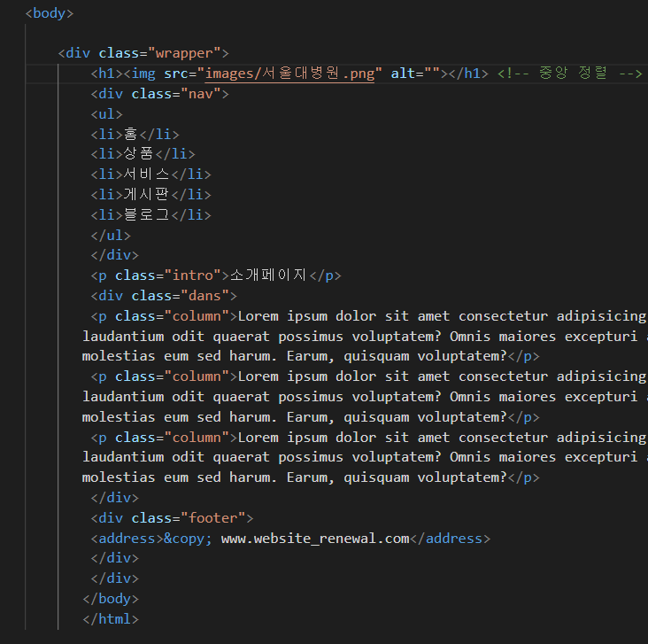This screenshot has width=648, height=644.
Task: Click the opening body tag
Action: 50,13
